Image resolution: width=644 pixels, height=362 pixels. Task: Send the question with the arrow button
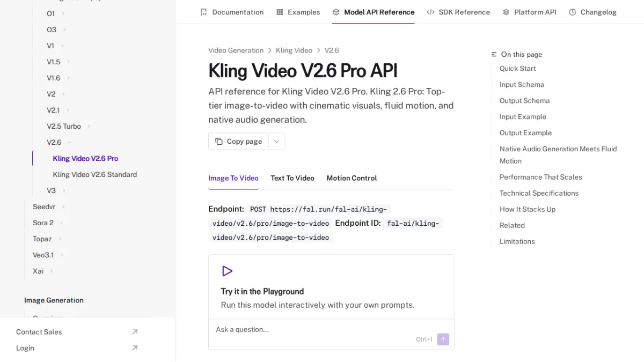pos(443,339)
